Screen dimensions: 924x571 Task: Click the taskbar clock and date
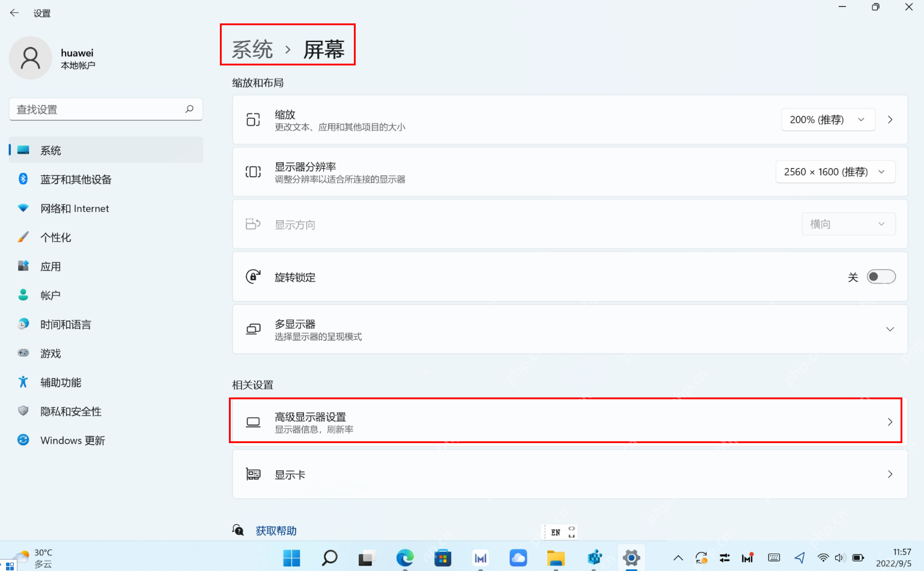click(894, 558)
